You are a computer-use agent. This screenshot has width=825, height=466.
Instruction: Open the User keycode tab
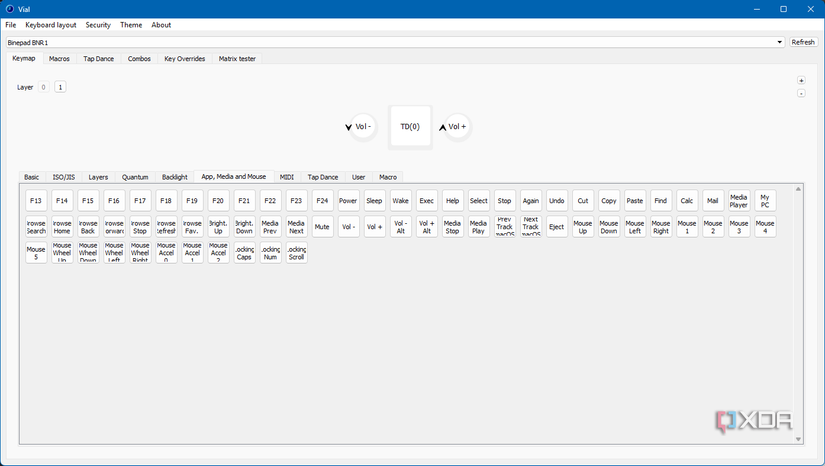pos(358,177)
